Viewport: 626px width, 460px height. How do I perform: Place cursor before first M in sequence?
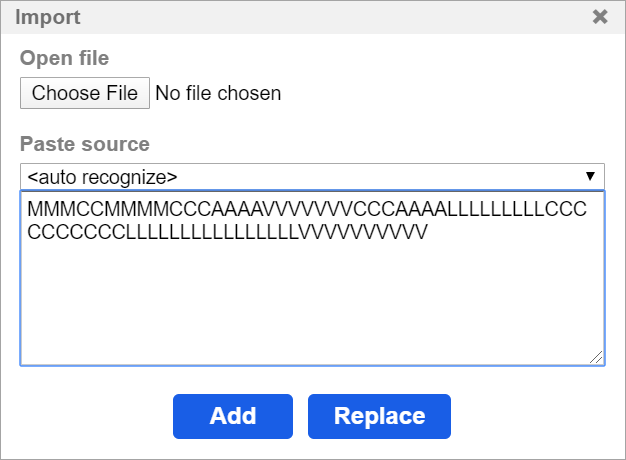click(28, 211)
